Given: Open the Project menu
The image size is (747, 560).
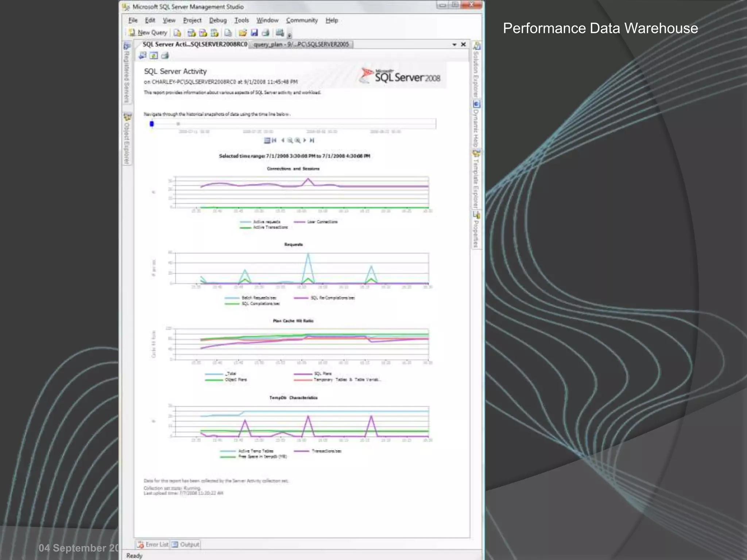Looking at the screenshot, I should coord(192,20).
